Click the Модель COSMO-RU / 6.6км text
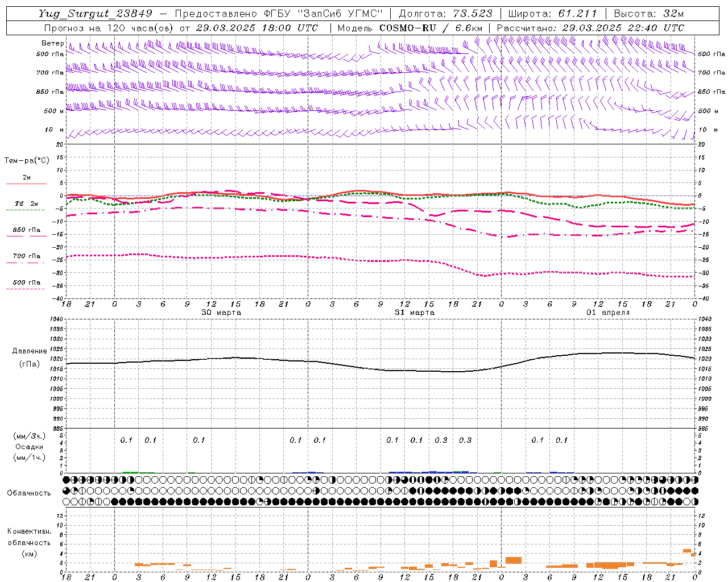728x582 pixels. (x=409, y=28)
